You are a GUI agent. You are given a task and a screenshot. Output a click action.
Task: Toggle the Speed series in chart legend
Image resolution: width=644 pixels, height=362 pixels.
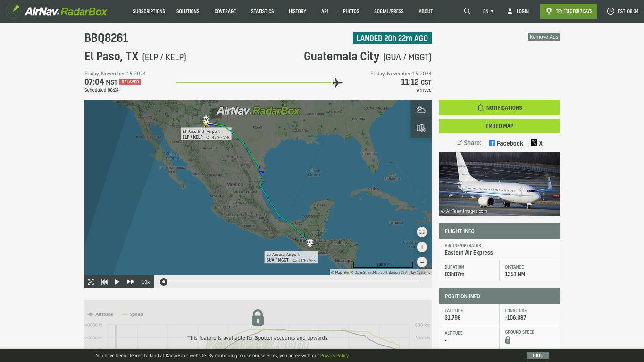tap(133, 314)
